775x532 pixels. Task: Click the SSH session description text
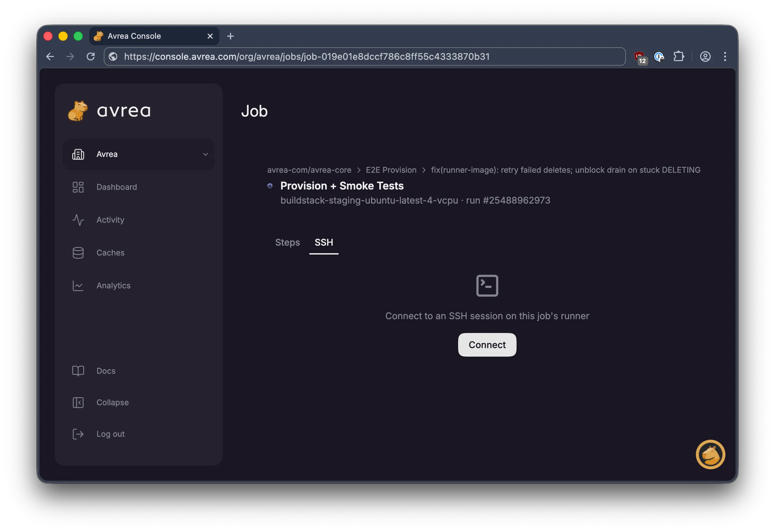point(487,316)
